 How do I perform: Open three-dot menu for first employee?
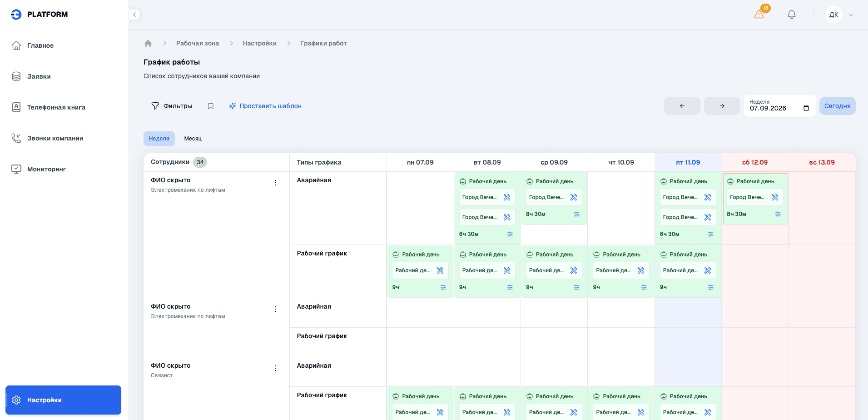[x=275, y=183]
